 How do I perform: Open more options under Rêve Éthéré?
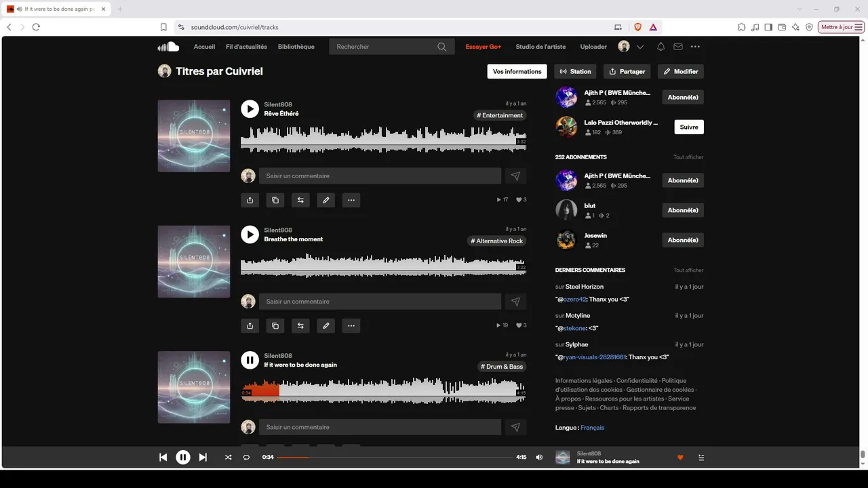pos(351,200)
